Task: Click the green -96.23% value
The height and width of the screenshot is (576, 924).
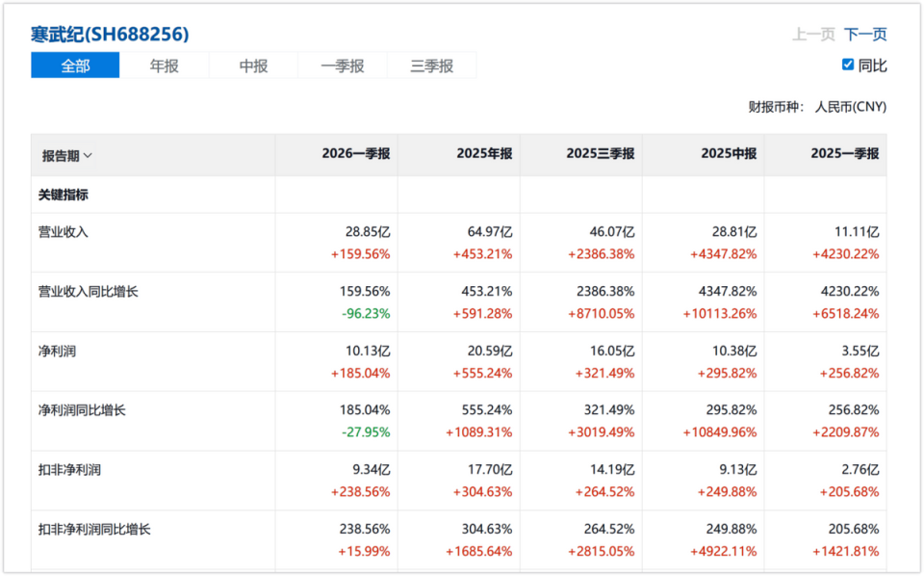Action: pyautogui.click(x=366, y=314)
